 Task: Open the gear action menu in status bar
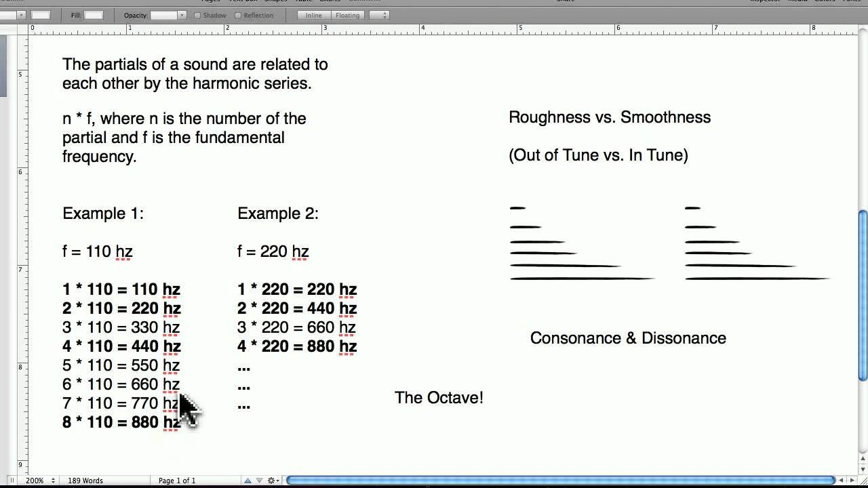tap(273, 481)
